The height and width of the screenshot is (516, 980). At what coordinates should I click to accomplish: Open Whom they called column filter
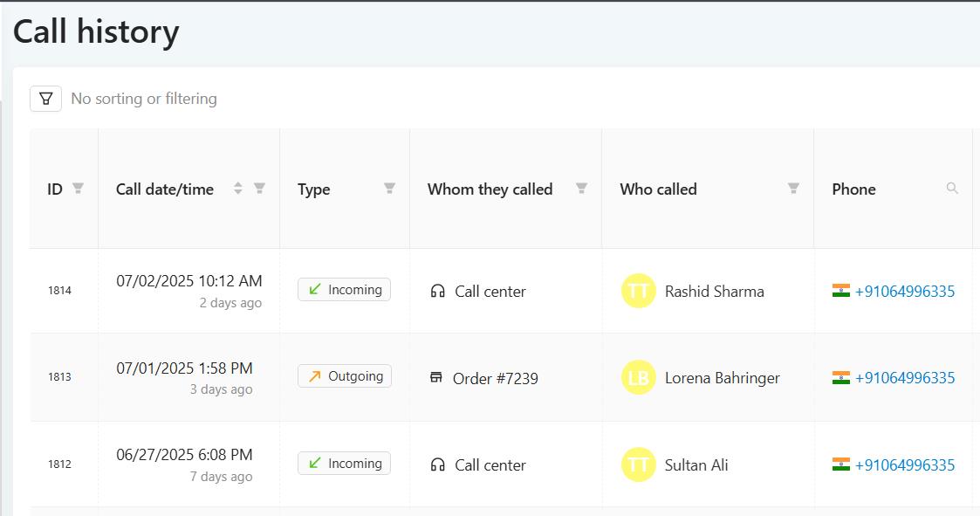pyautogui.click(x=581, y=189)
